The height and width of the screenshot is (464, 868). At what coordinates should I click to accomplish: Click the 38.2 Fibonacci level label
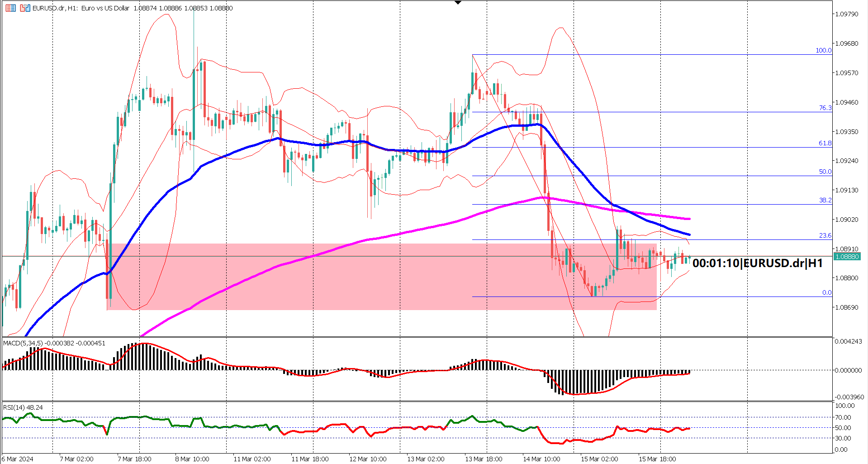[x=825, y=200]
